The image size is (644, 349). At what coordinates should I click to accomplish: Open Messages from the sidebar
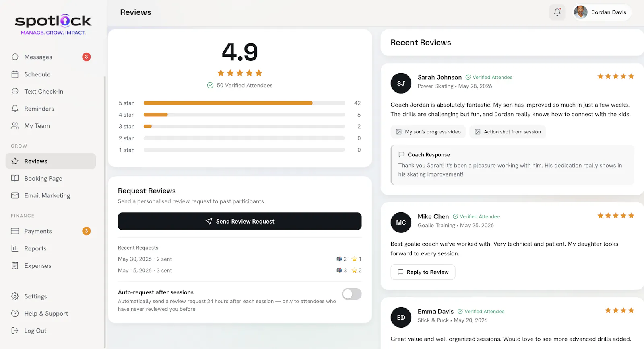coord(51,57)
